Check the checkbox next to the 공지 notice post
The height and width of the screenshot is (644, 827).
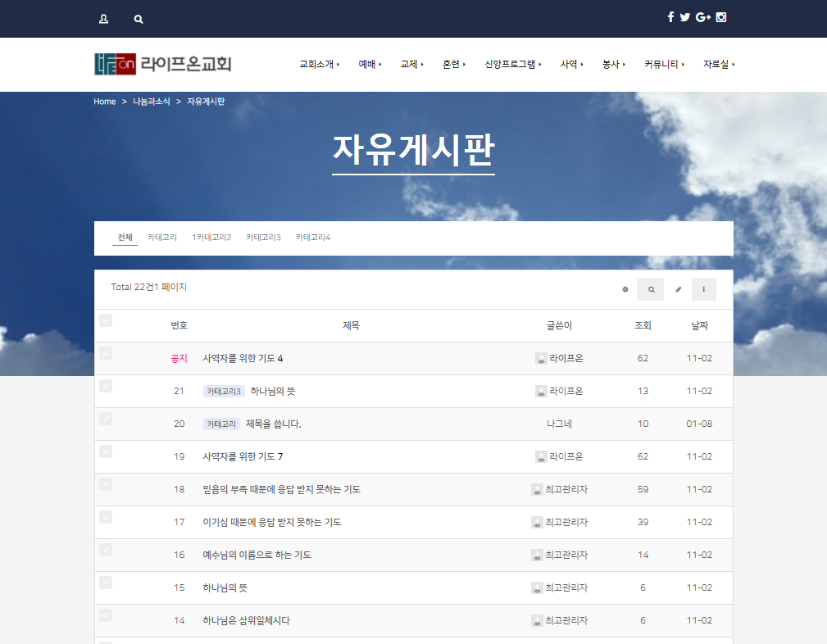click(x=106, y=352)
